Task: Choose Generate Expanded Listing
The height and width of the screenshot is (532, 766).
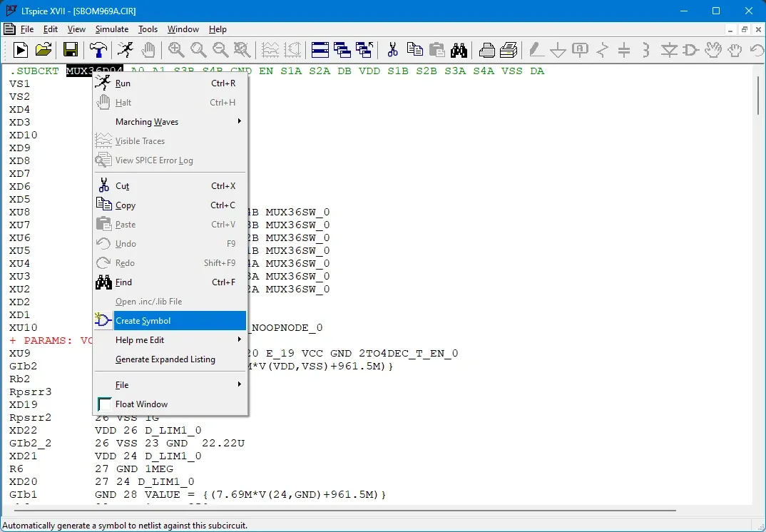Action: pyautogui.click(x=170, y=359)
